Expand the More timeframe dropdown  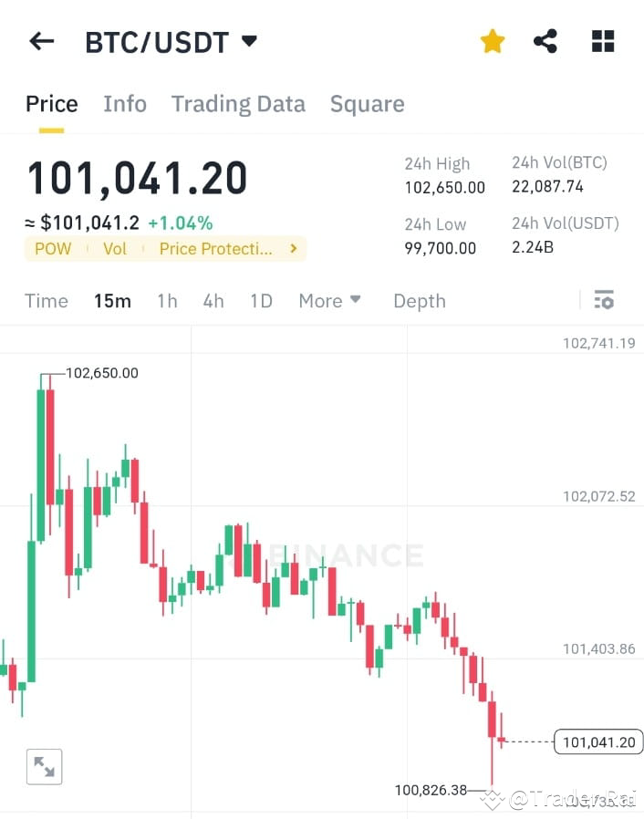coord(329,300)
